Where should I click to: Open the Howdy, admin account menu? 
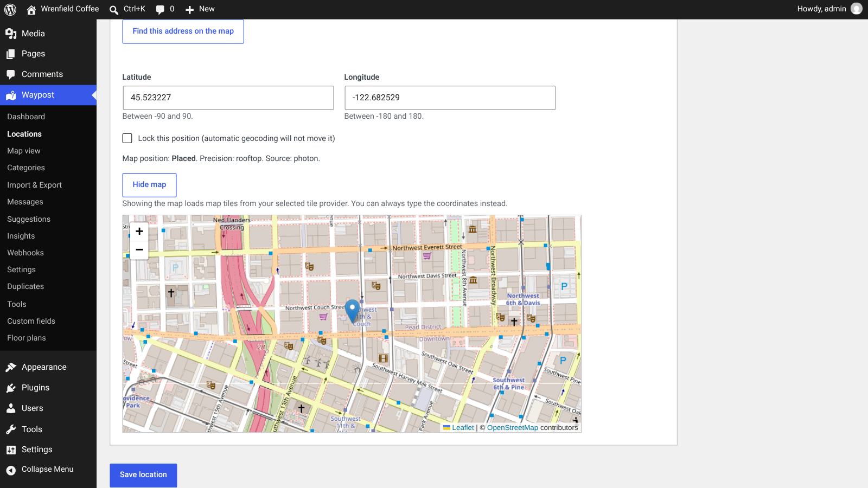tap(829, 9)
